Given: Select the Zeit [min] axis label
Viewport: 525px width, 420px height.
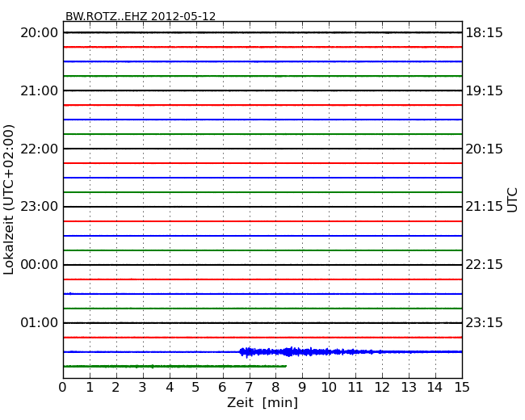Looking at the screenshot, I should pyautogui.click(x=262, y=402).
